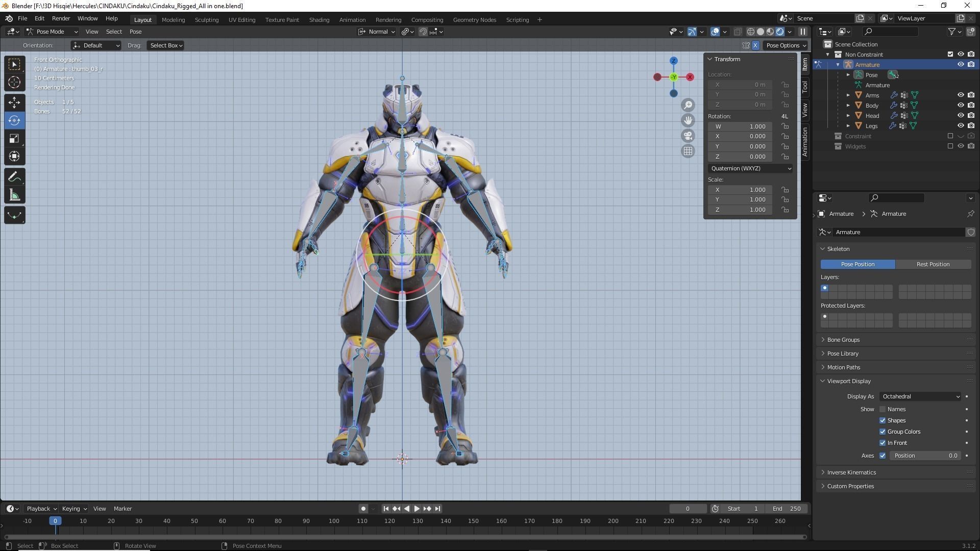Switch to the Sculpting workspace tab

[207, 20]
